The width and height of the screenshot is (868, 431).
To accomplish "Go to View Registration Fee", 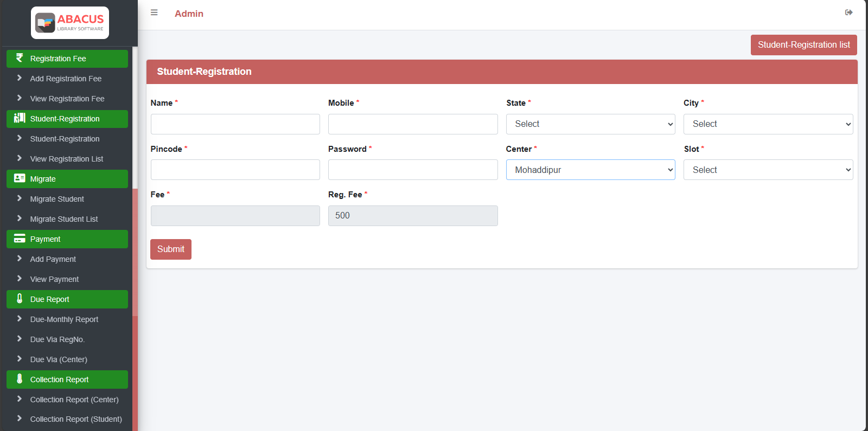I will pos(67,99).
